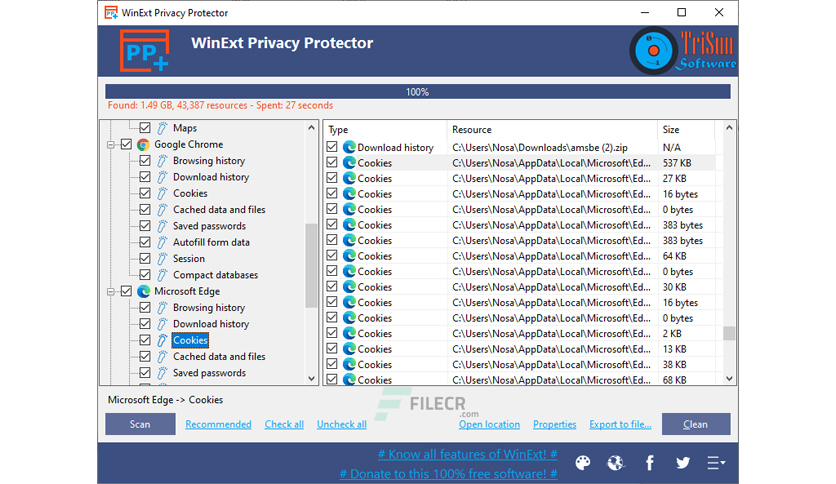Click footprint icon beside Chrome Session
Screen dimensions: 836x484
tap(162, 259)
